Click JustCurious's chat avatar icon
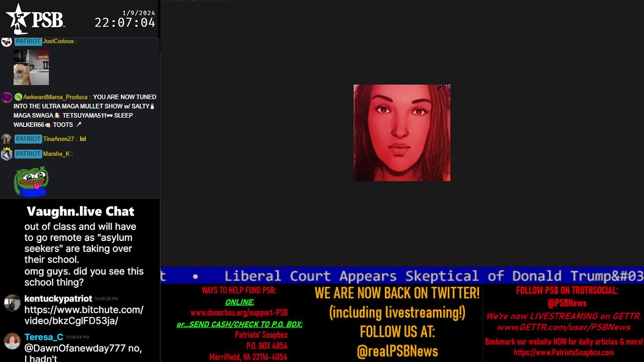 coord(7,41)
